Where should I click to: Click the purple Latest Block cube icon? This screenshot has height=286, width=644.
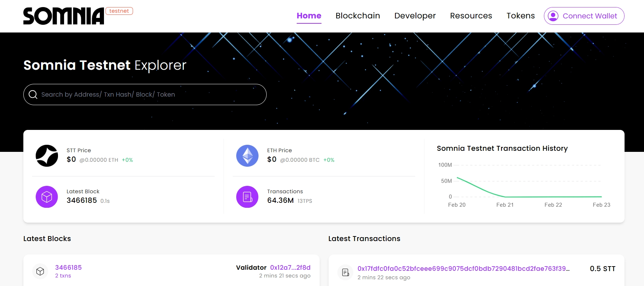point(46,197)
